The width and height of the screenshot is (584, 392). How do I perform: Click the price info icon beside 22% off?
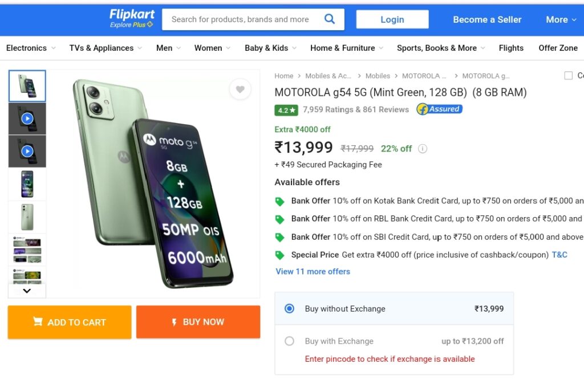coord(423,149)
